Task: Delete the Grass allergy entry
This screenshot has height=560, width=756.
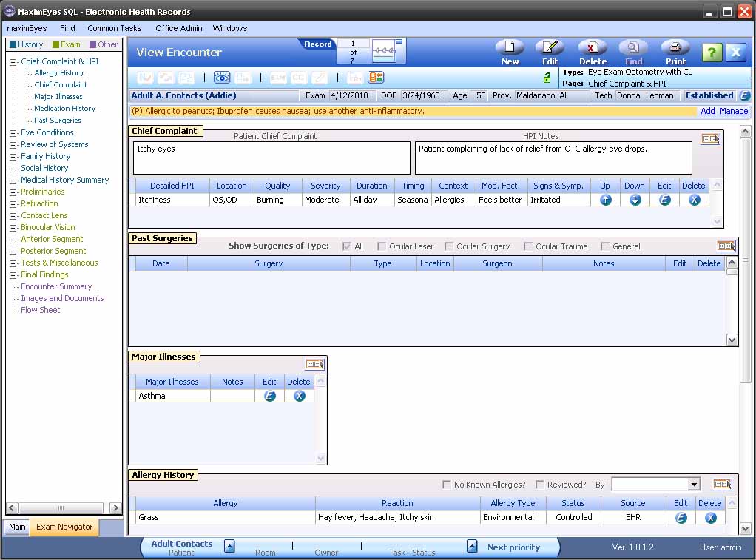Action: click(711, 518)
